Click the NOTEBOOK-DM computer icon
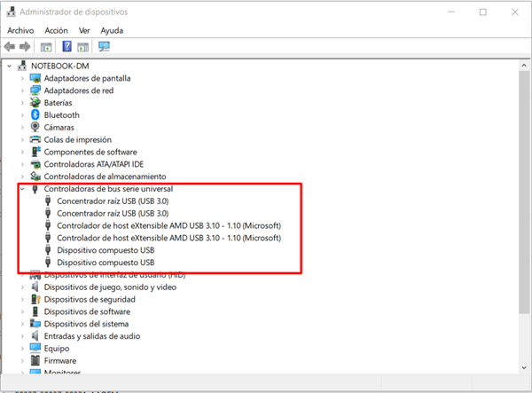The width and height of the screenshot is (532, 393). tap(22, 66)
